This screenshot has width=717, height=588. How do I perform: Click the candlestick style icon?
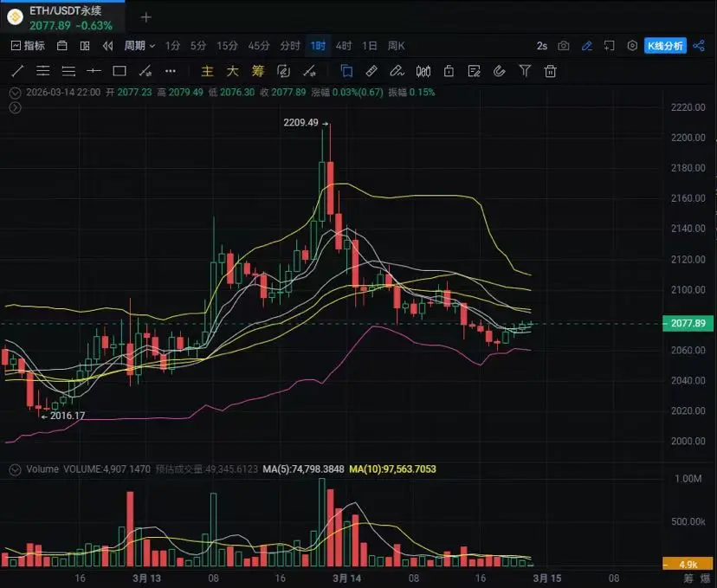pos(423,71)
